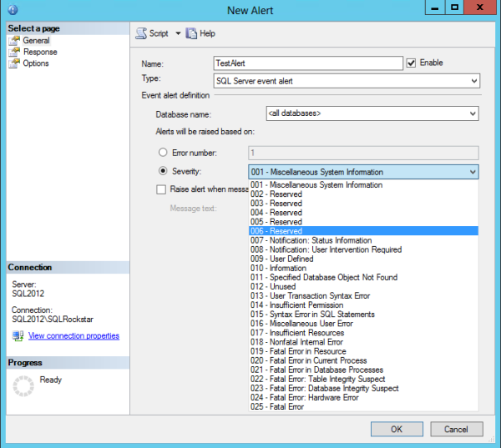Choose 001 - Miscellaneous System Information in list
Screen dimensions: 501x448
click(x=363, y=185)
